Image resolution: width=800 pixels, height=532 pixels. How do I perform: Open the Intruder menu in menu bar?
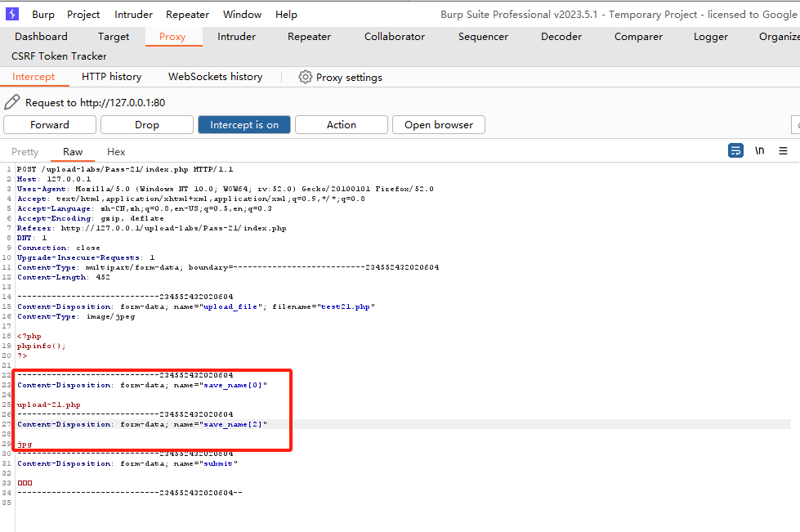[x=133, y=14]
